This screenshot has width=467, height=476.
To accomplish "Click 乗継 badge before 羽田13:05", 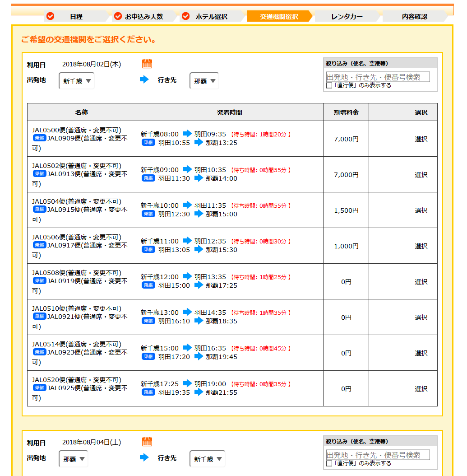I will point(148,250).
